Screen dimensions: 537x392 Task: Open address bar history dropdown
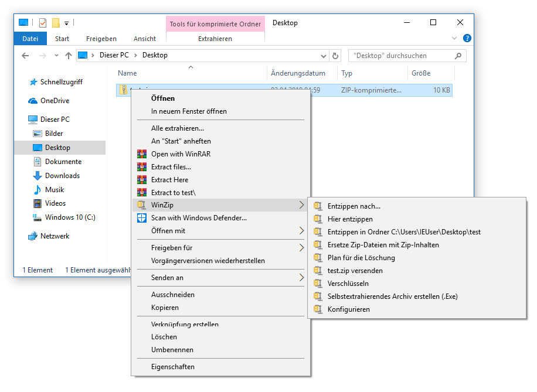[323, 56]
